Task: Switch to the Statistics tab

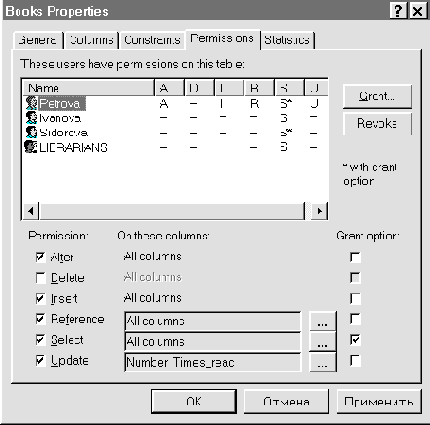Action: pyautogui.click(x=287, y=40)
